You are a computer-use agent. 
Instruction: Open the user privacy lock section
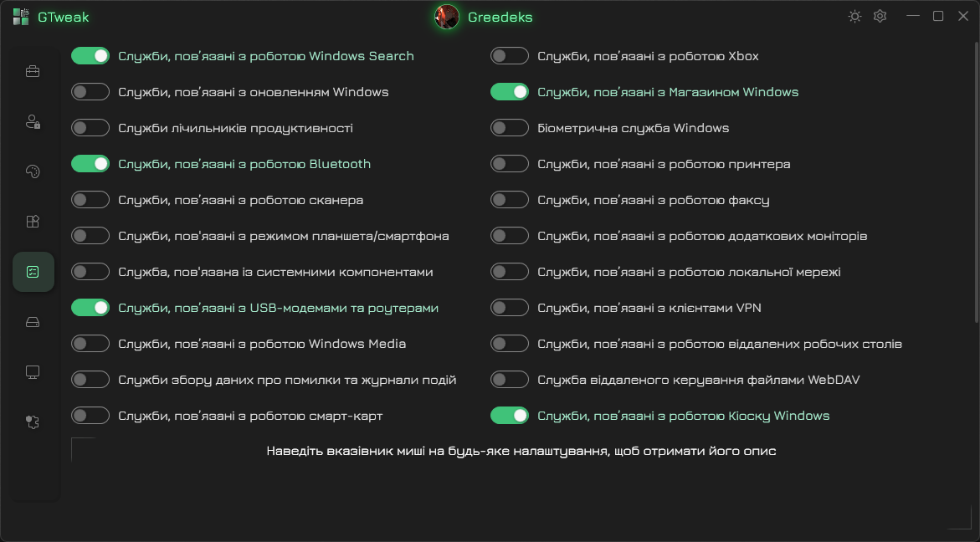point(33,122)
